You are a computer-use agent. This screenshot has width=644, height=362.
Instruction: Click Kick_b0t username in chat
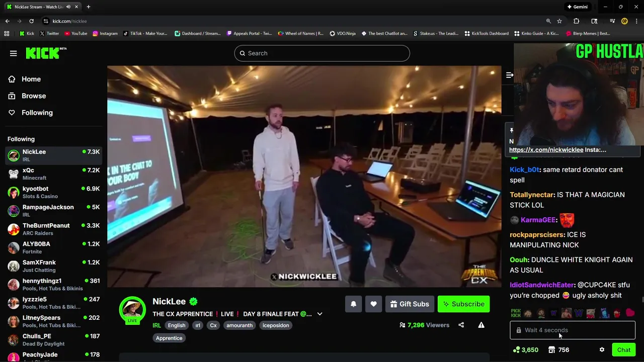point(524,170)
